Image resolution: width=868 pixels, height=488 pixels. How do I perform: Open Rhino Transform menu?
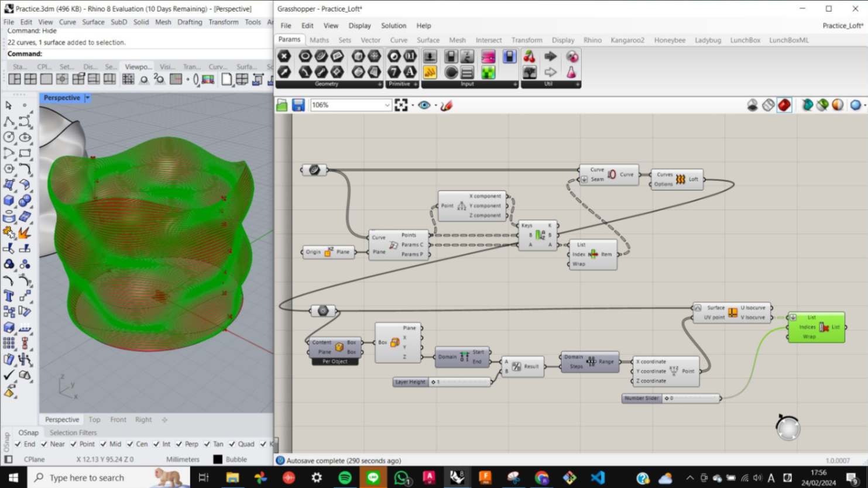(223, 22)
